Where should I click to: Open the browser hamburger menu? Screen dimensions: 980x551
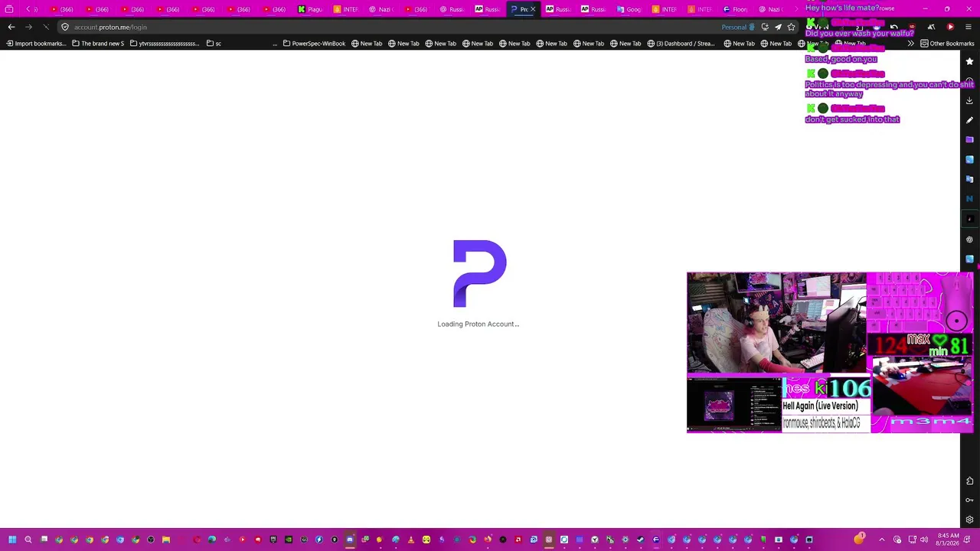[x=969, y=27]
